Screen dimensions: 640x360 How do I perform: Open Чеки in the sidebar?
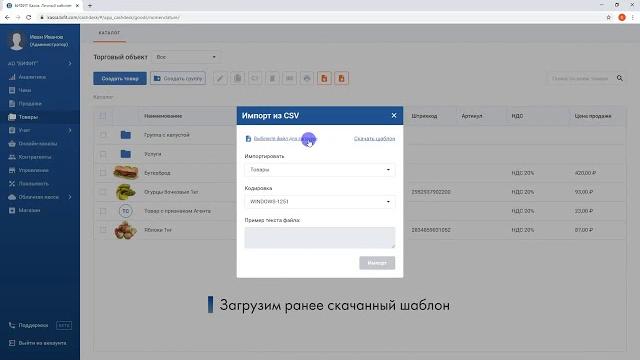(x=24, y=90)
